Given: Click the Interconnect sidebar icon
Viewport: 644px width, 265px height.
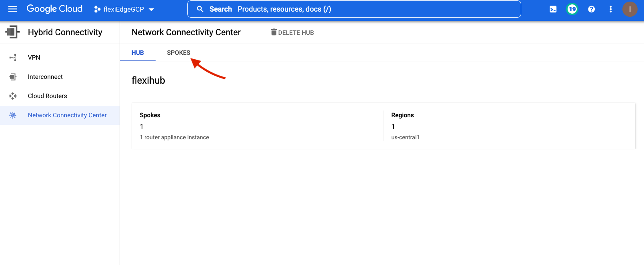Looking at the screenshot, I should click(x=13, y=77).
